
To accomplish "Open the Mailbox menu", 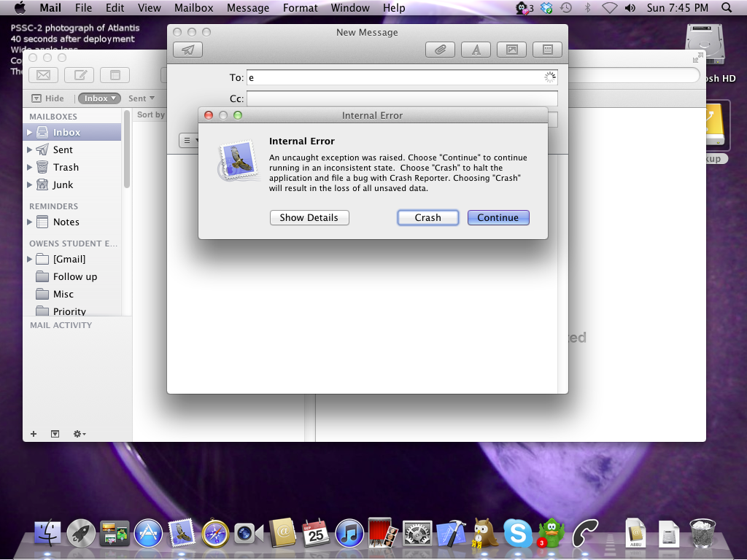I will [193, 7].
